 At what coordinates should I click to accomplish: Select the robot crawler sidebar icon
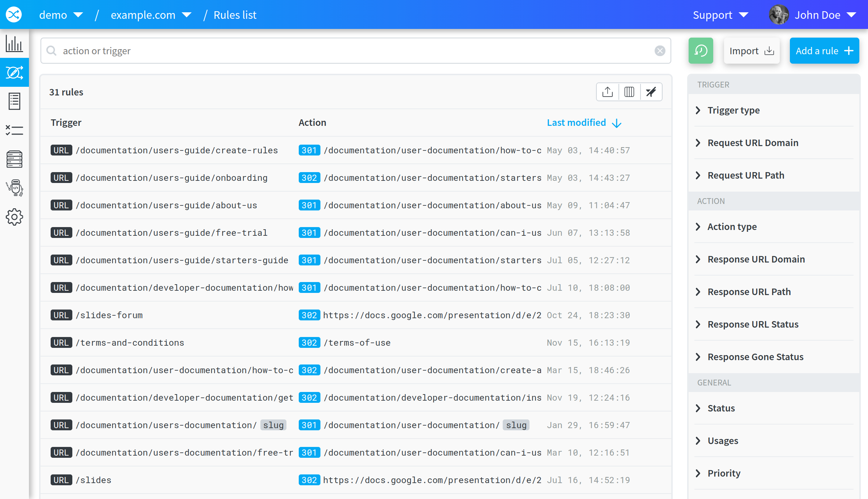pyautogui.click(x=14, y=188)
